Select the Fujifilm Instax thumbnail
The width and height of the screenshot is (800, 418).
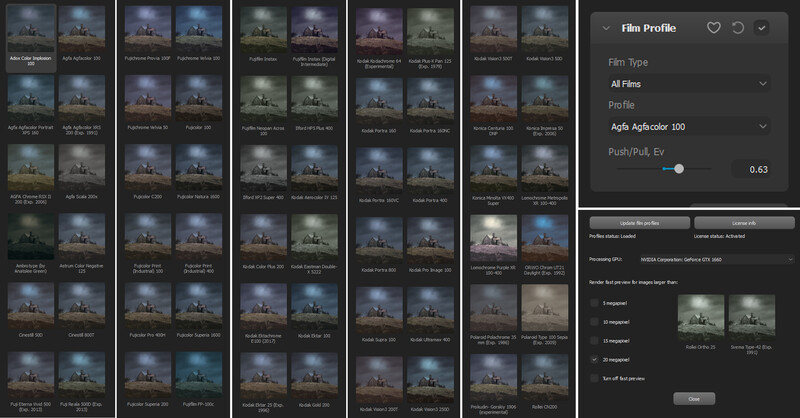[x=263, y=30]
